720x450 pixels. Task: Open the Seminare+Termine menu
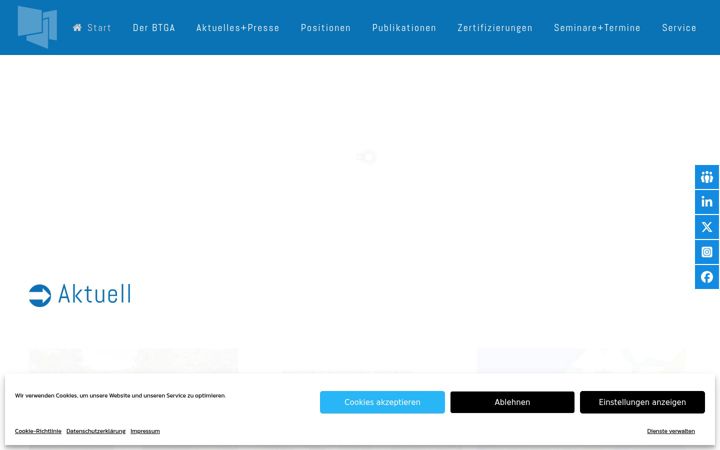point(597,28)
